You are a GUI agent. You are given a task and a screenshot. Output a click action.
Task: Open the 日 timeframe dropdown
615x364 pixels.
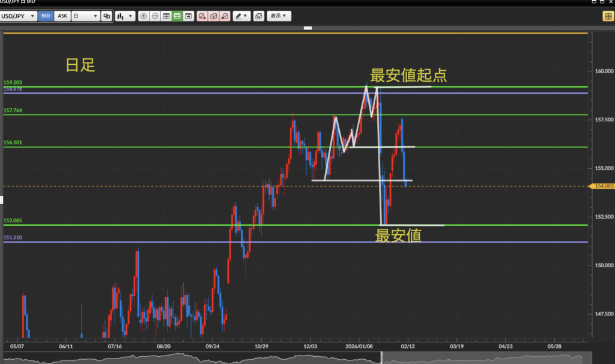(x=85, y=16)
